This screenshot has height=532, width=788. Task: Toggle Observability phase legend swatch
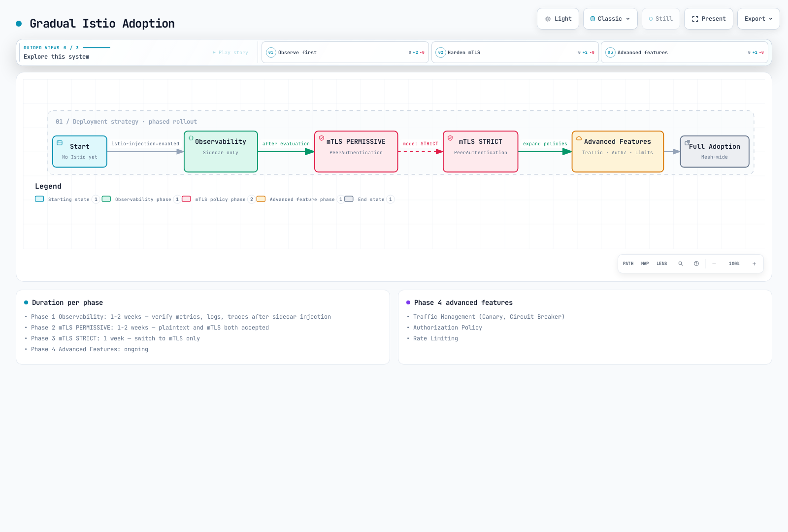[106, 199]
